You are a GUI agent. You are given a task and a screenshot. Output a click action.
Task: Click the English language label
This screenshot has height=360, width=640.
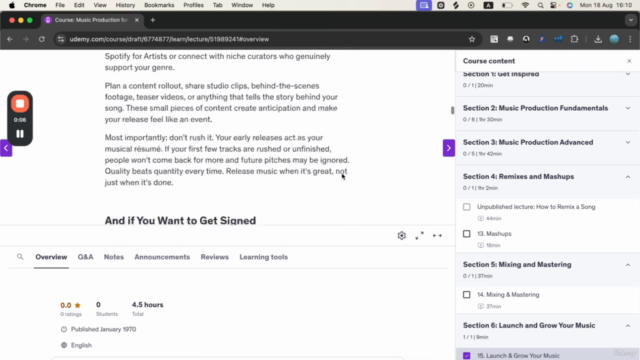coord(81,345)
